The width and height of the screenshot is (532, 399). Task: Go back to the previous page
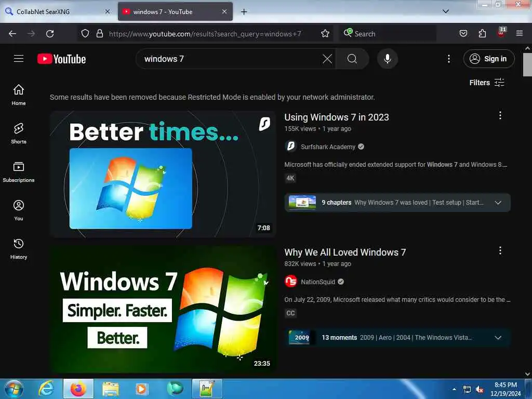[x=12, y=34]
